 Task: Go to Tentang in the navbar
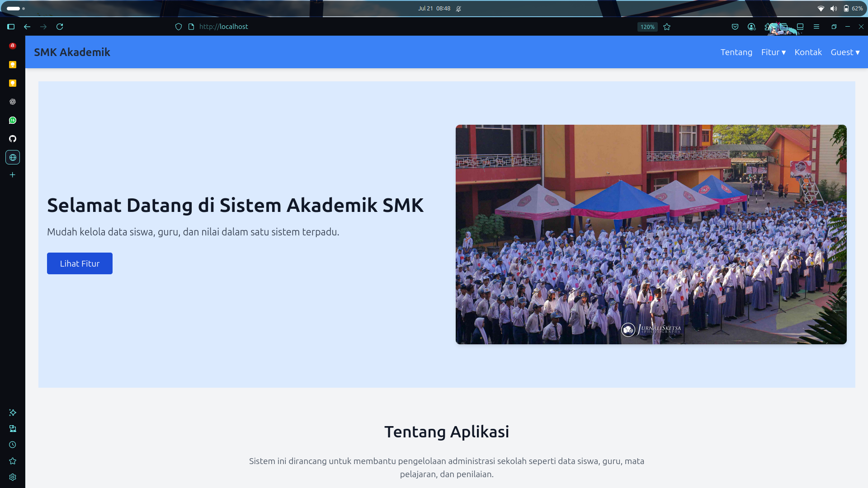736,52
